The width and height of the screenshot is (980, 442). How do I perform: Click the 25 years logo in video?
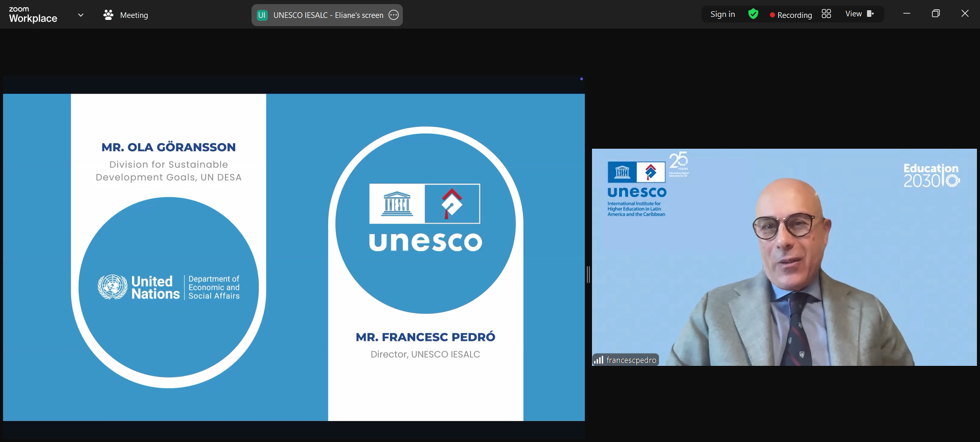(x=679, y=164)
